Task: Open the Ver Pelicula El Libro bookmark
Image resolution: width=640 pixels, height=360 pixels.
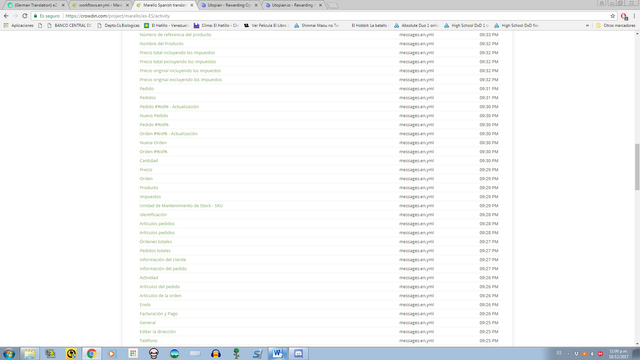Action: point(267,25)
